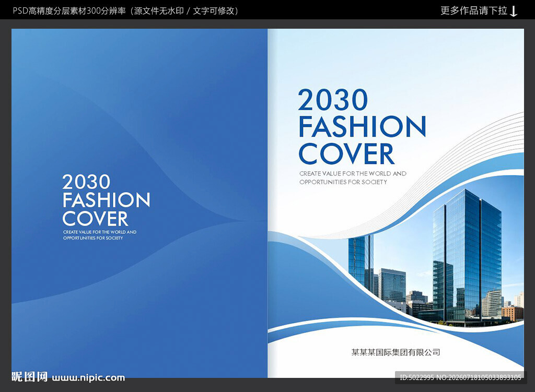535x392 pixels.
Task: Click the PSD高精度分层素材300分辨率 header text
Action: tap(69, 11)
